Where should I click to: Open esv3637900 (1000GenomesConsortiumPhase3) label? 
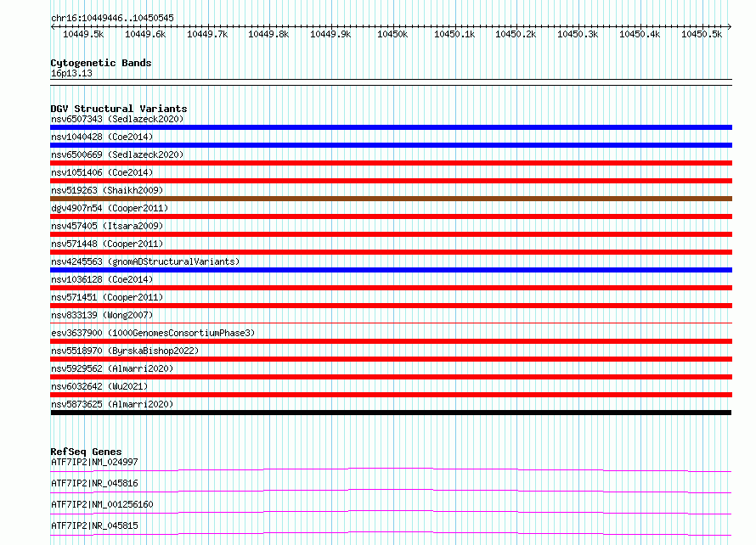click(153, 333)
